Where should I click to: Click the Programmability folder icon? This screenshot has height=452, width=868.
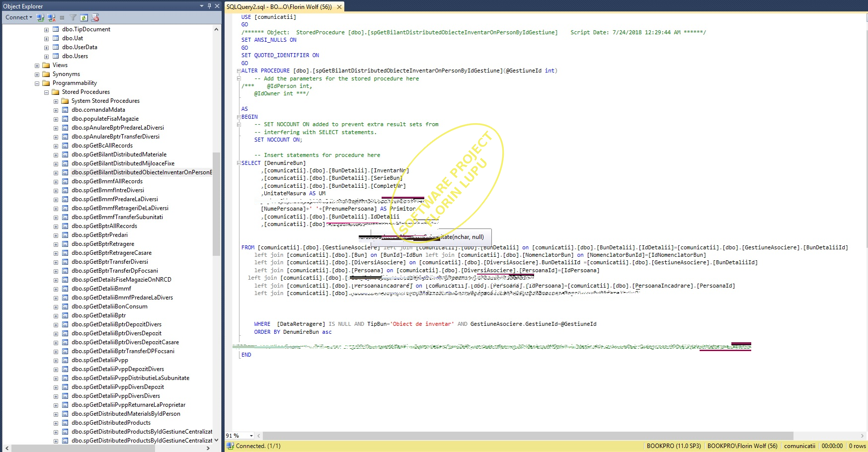pyautogui.click(x=46, y=83)
